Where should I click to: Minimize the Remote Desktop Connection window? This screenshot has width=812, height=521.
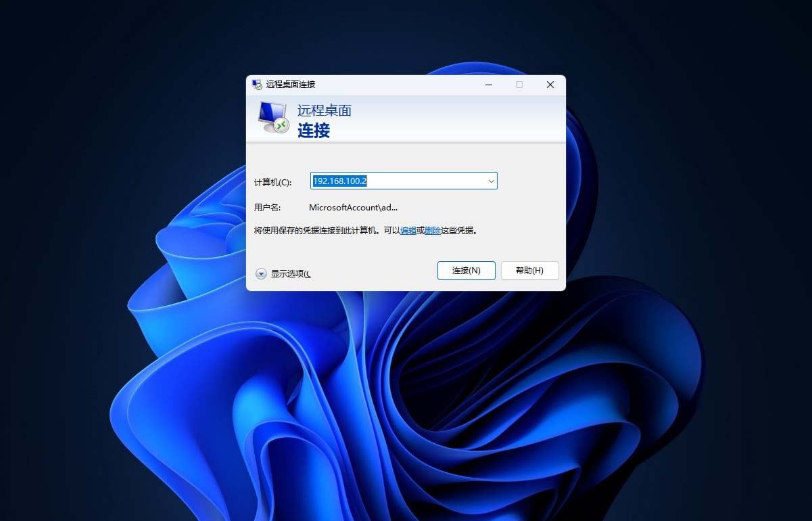(x=488, y=85)
